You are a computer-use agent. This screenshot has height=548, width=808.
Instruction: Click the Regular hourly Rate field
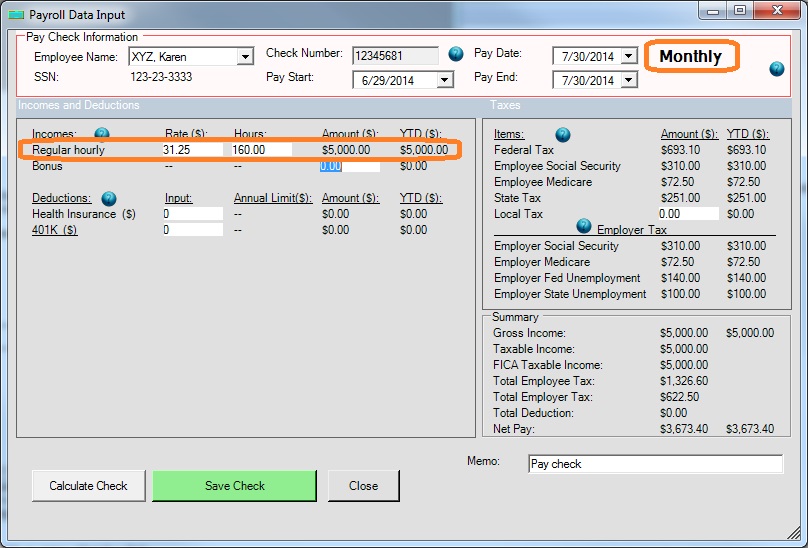coord(191,150)
